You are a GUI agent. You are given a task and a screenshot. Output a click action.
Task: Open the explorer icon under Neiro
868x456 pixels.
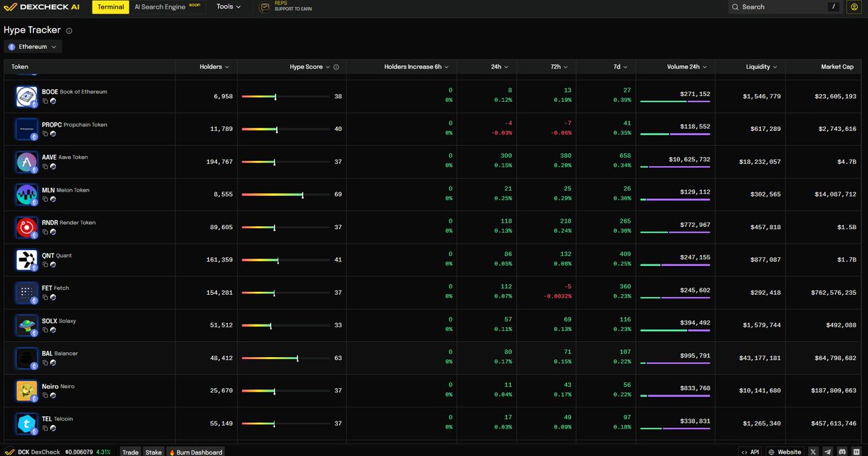pyautogui.click(x=53, y=395)
